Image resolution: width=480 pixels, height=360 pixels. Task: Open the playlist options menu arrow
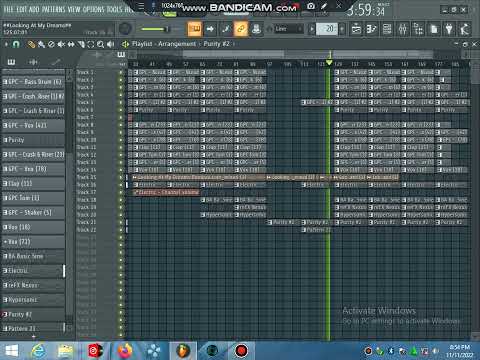coord(6,44)
